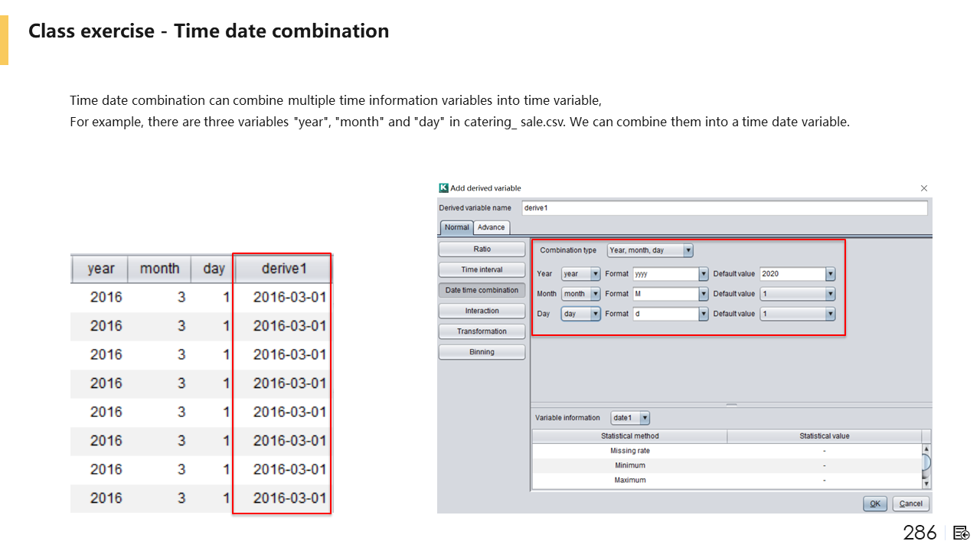Expand the Variable information date1 dropdown
The image size is (980, 551).
coord(645,418)
